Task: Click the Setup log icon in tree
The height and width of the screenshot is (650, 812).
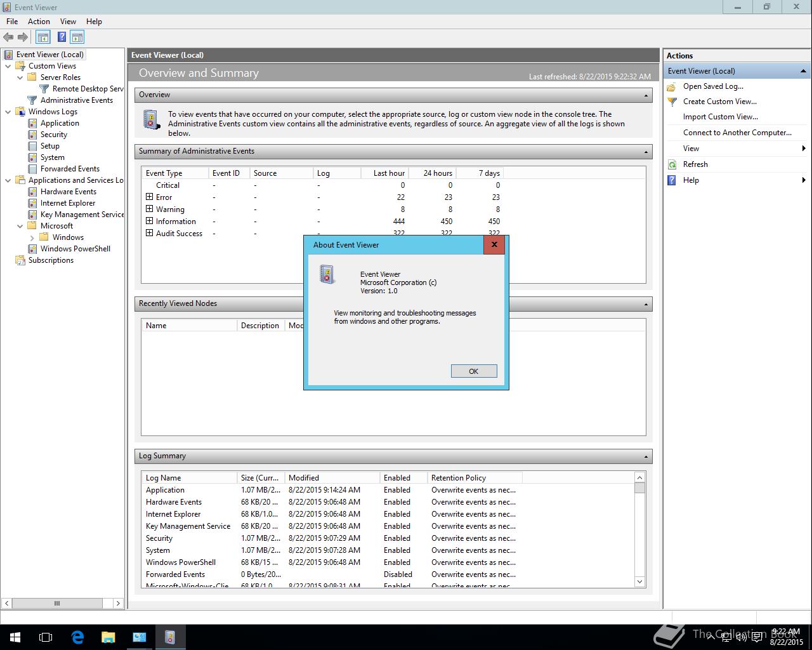Action: [x=32, y=146]
